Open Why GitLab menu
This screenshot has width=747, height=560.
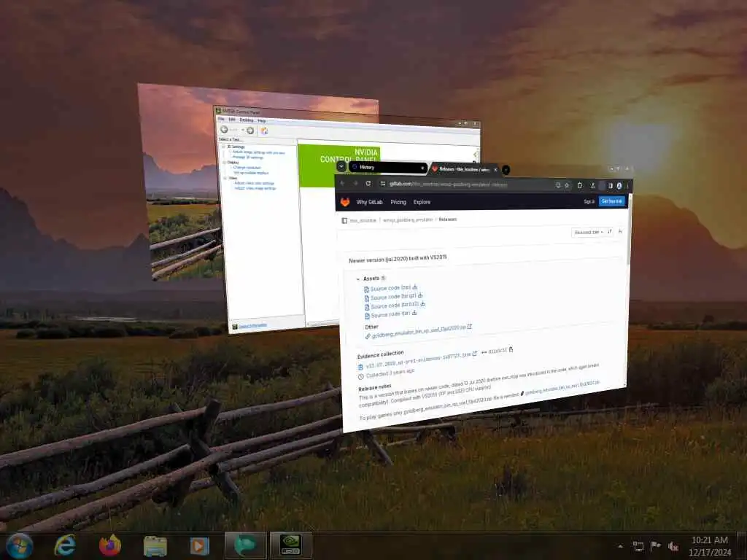point(370,202)
